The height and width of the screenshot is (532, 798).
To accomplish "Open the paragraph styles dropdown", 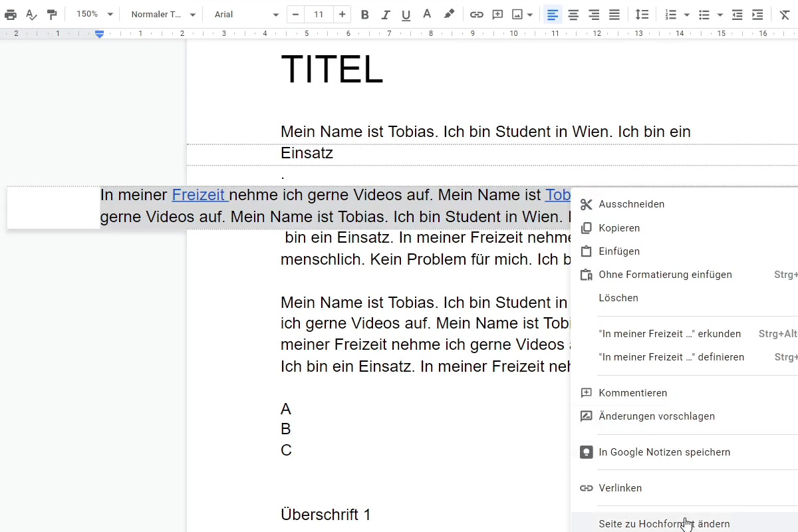I will click(x=162, y=13).
